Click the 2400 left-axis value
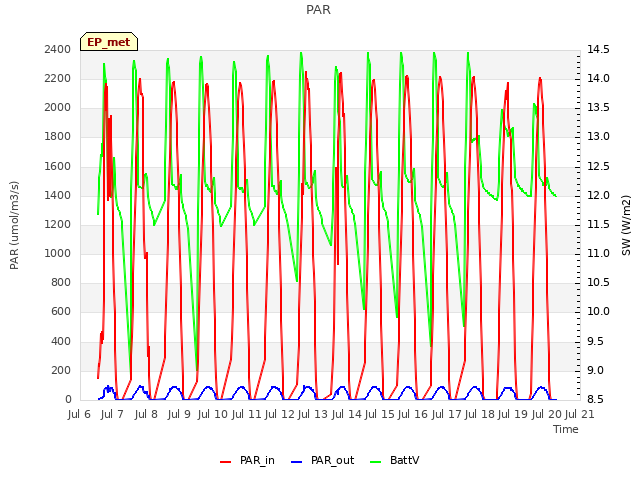This screenshot has width=640, height=480. point(58,50)
